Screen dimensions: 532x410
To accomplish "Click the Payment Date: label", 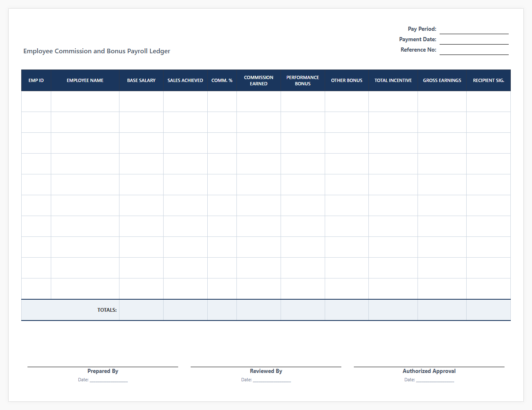I will coord(418,40).
